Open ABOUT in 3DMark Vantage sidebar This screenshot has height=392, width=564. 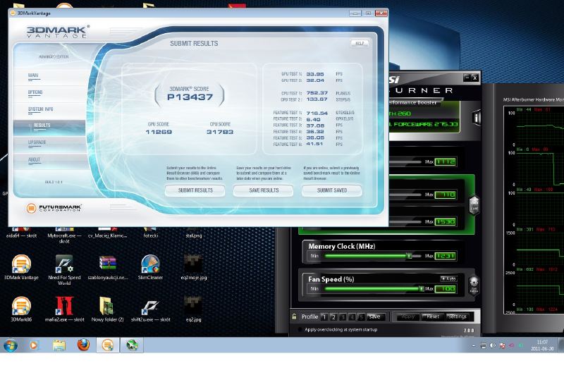tap(34, 159)
